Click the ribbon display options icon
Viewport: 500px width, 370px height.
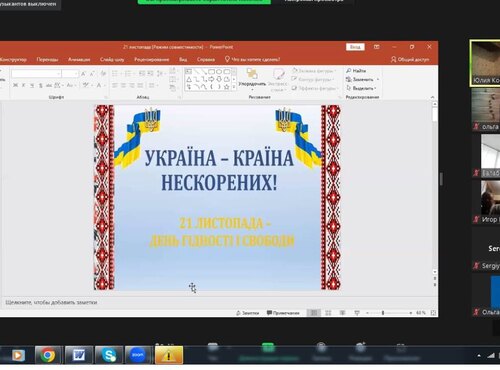click(x=377, y=47)
